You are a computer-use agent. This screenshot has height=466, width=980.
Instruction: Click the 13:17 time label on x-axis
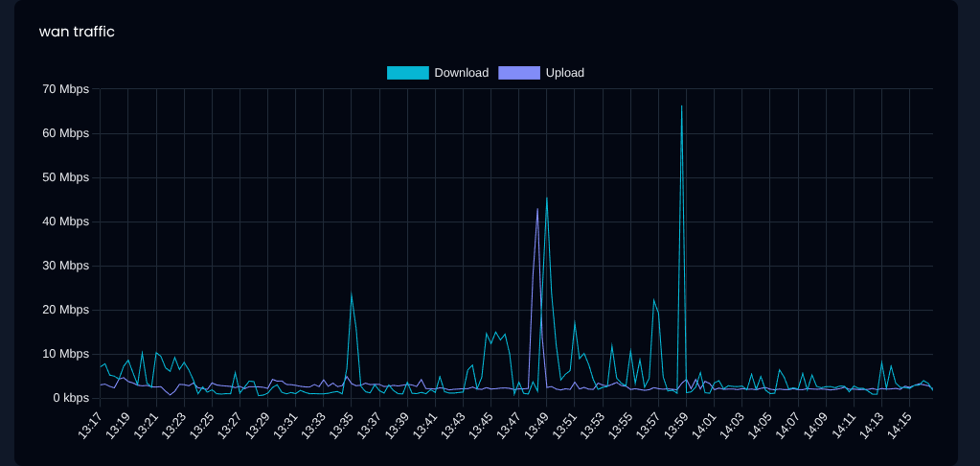(90, 424)
